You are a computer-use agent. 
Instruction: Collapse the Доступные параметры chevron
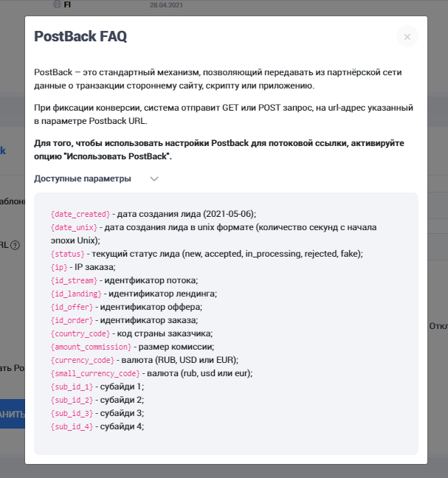[x=154, y=179]
